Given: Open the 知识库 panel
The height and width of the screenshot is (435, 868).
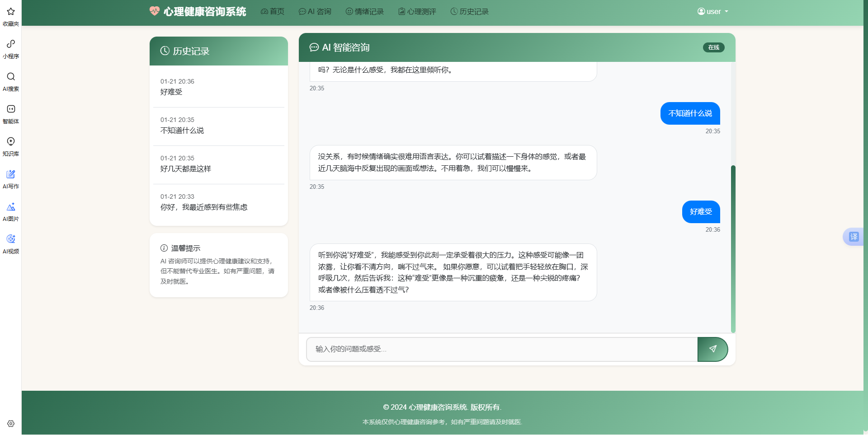Looking at the screenshot, I should click(10, 146).
